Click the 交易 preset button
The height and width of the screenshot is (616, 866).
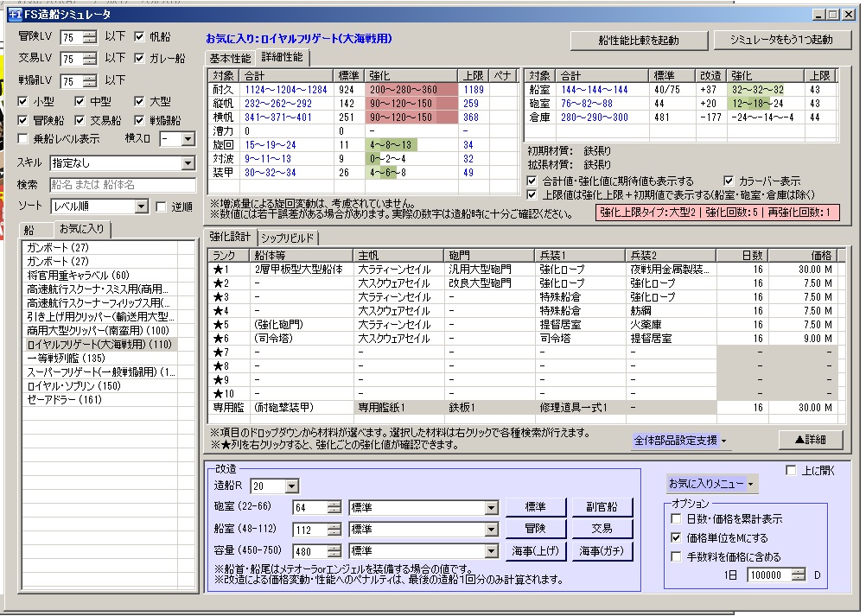[x=602, y=529]
